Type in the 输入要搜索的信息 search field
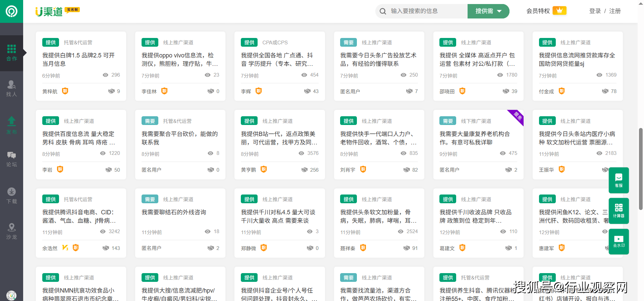 (x=426, y=11)
